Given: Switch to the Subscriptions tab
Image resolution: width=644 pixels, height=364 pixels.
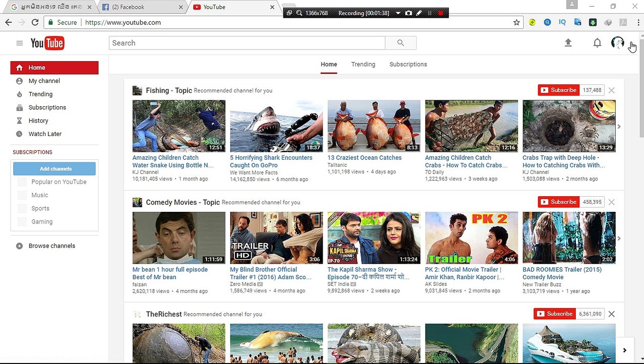Looking at the screenshot, I should pos(408,64).
